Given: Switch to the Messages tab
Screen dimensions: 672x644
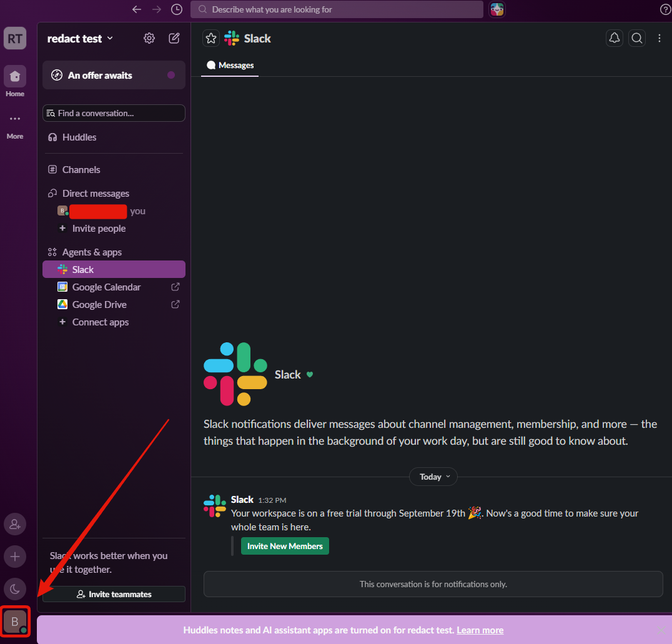Looking at the screenshot, I should tap(230, 66).
